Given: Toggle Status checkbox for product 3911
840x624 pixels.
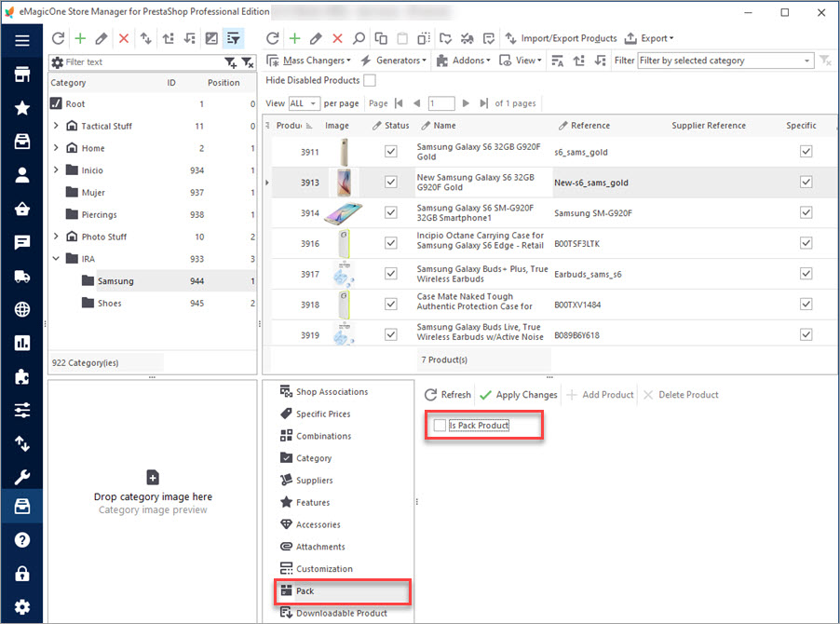Looking at the screenshot, I should point(391,152).
